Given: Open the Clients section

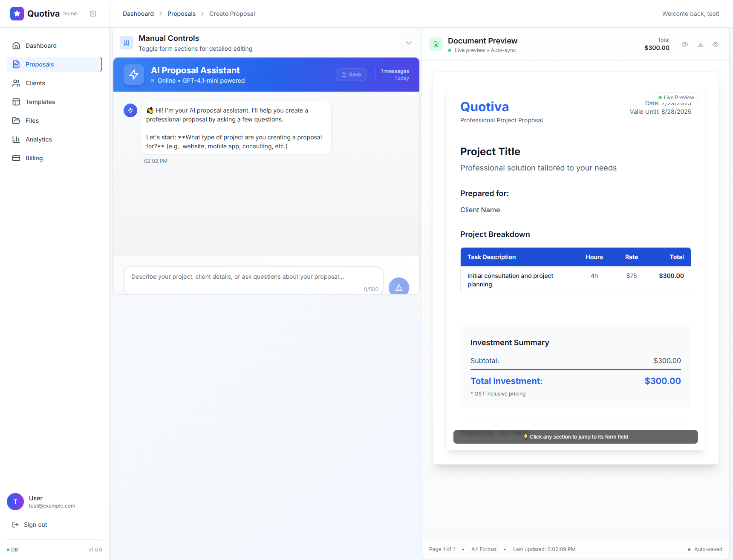Looking at the screenshot, I should (x=35, y=83).
